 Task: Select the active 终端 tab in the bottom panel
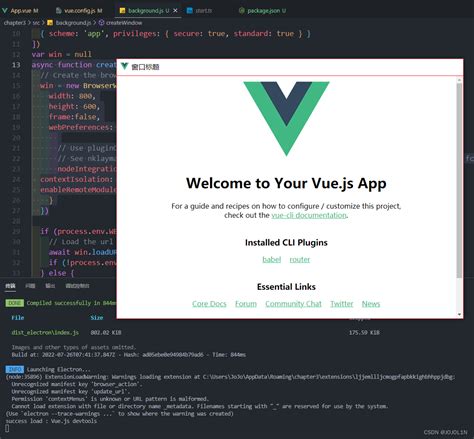[10, 286]
